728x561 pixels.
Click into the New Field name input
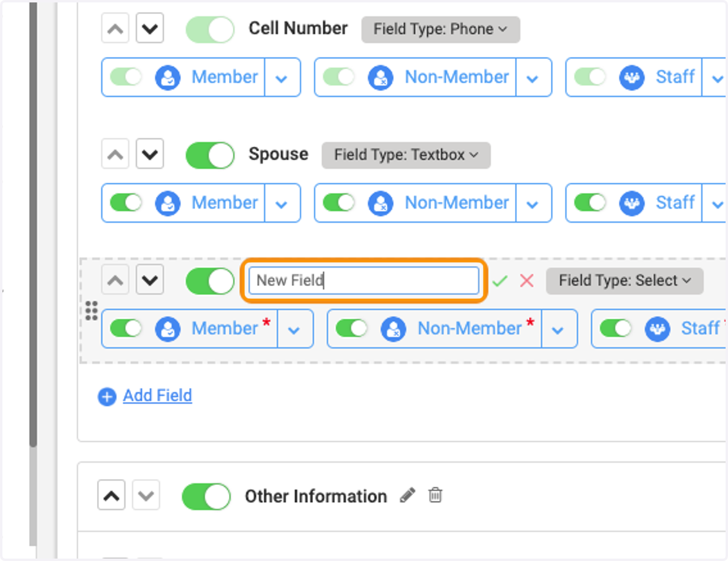click(364, 280)
